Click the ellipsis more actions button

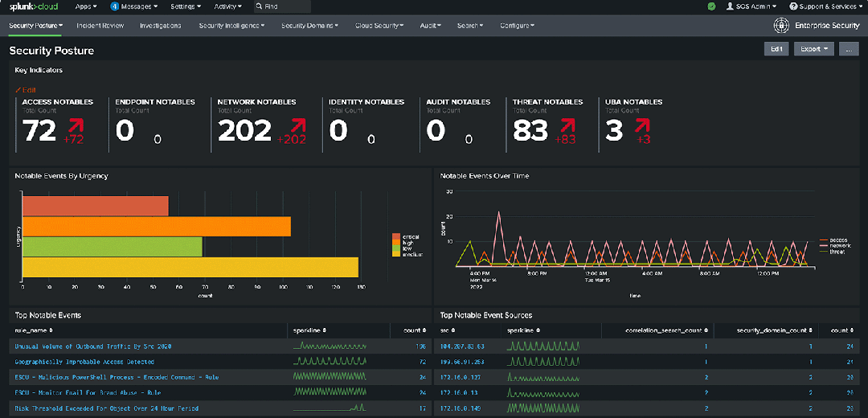pos(849,49)
